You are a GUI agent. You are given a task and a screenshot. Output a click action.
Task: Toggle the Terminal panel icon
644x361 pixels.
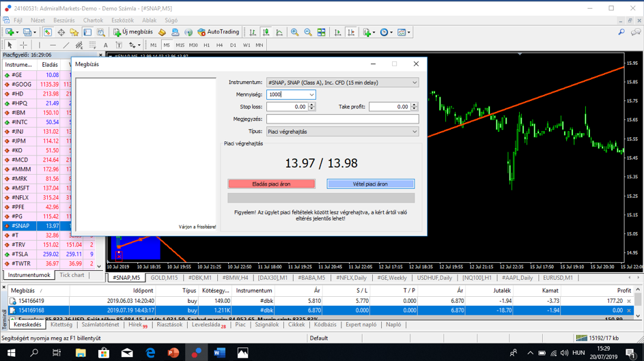click(87, 32)
